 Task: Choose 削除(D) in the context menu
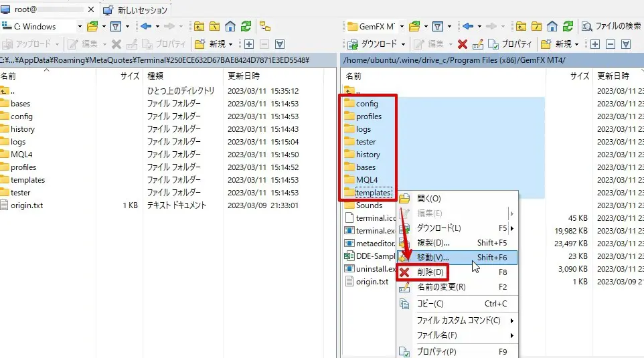coord(430,272)
